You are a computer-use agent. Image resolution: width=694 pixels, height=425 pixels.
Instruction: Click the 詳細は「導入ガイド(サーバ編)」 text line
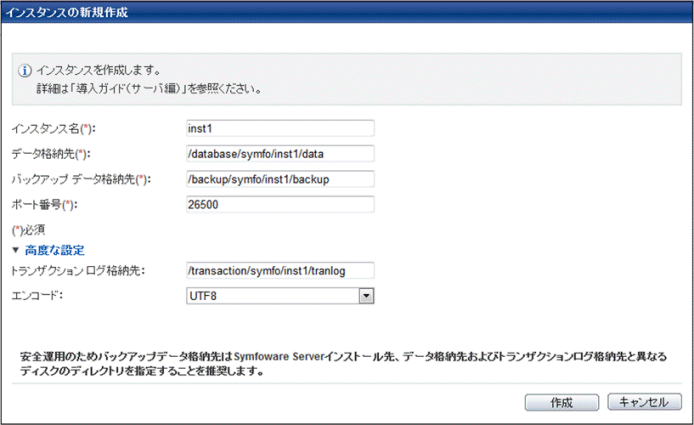(x=149, y=89)
